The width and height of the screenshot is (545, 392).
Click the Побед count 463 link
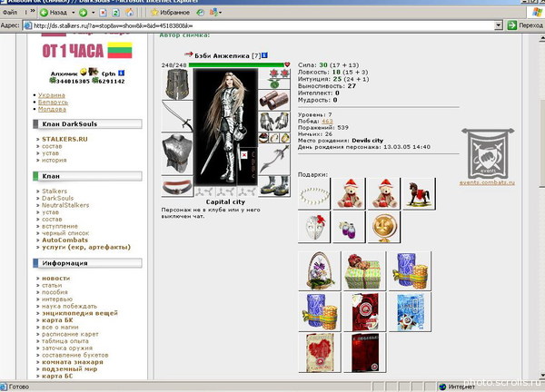coord(327,121)
